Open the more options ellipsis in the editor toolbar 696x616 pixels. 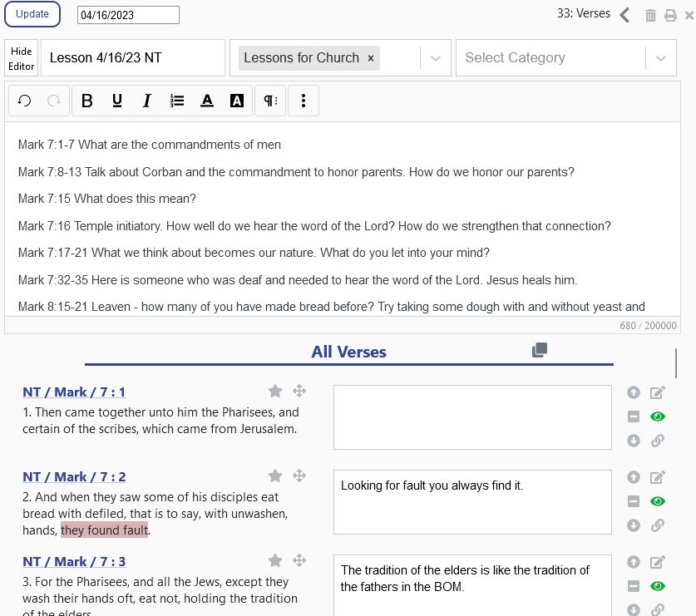304,101
